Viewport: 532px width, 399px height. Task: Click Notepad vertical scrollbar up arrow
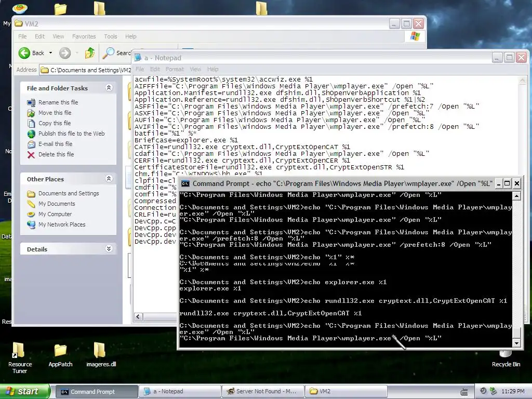pos(523,81)
